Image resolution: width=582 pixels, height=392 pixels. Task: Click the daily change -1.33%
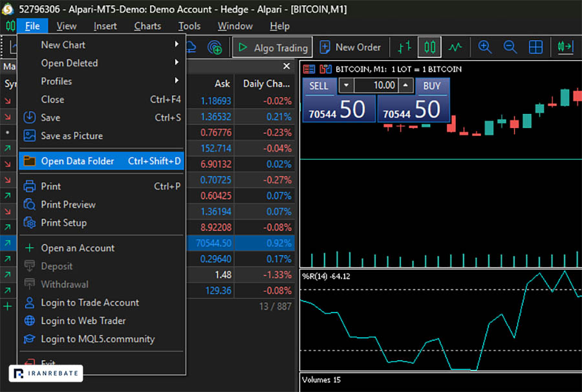click(x=277, y=275)
